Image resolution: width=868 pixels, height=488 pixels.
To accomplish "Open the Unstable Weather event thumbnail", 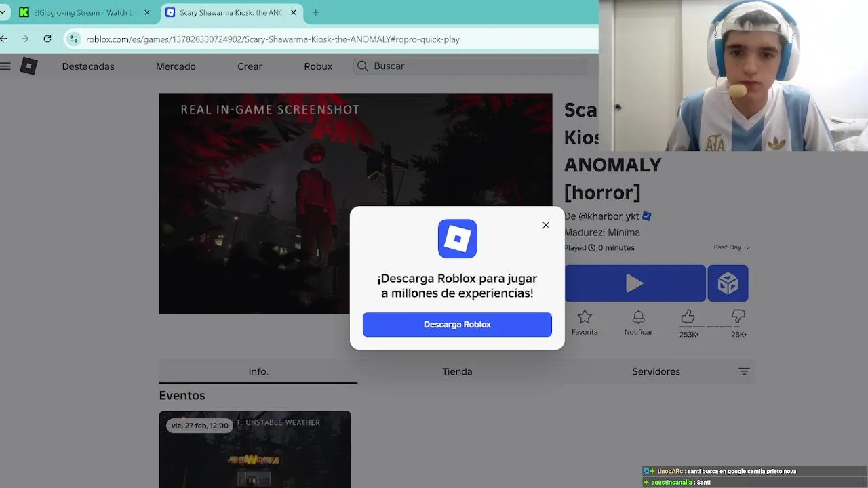I will point(255,449).
